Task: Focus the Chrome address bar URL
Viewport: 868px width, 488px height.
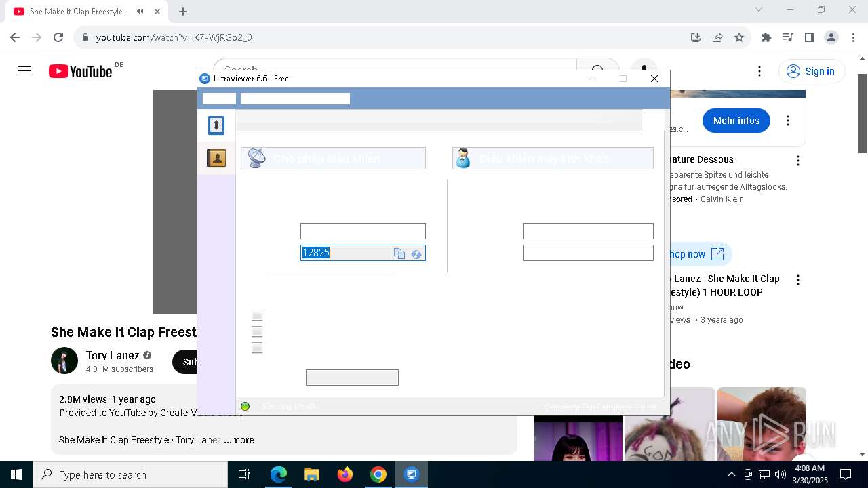Action: [x=174, y=37]
